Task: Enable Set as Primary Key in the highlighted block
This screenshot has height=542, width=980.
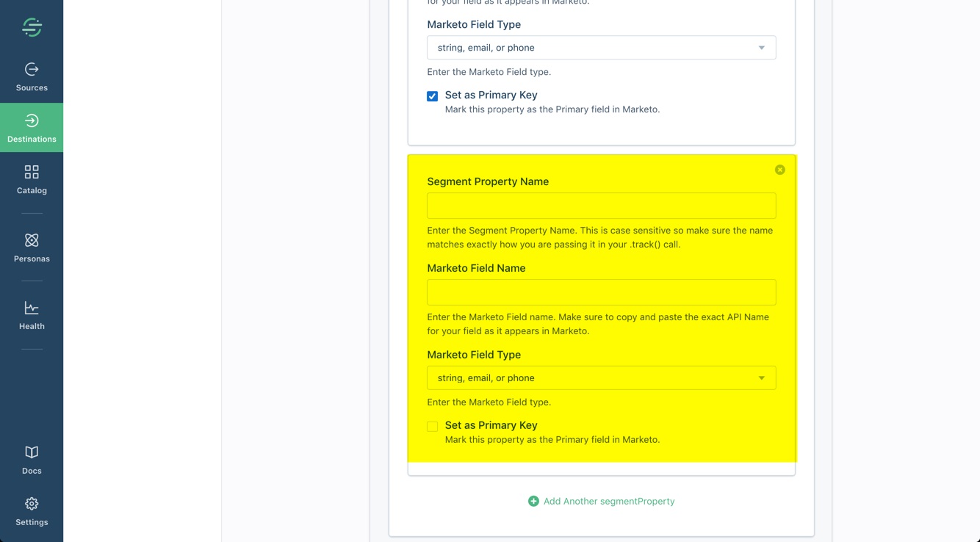Action: [x=432, y=426]
